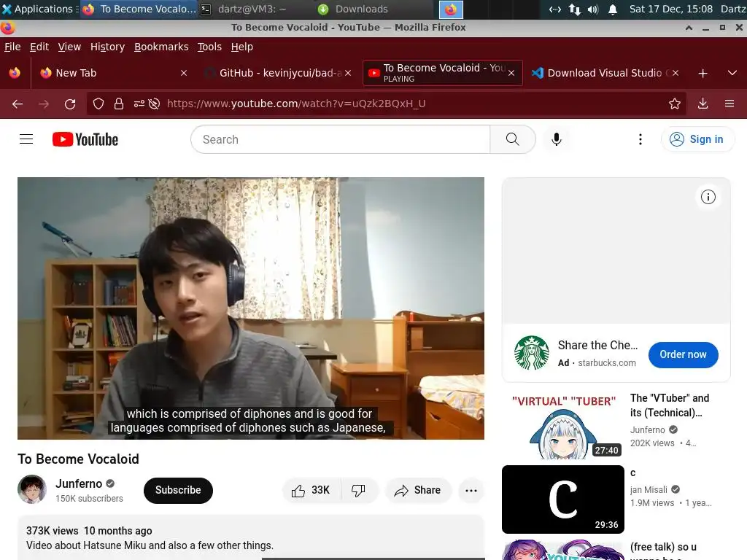Click the YouTube search input field

pos(340,139)
